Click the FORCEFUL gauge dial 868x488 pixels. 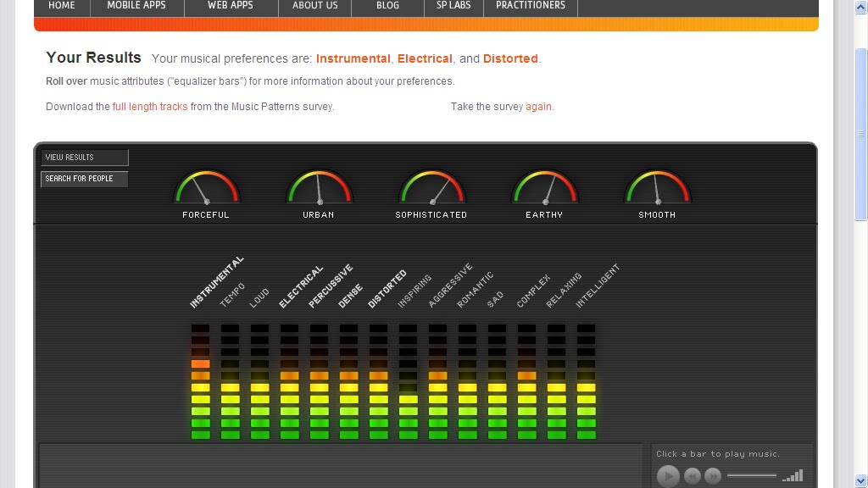207,187
